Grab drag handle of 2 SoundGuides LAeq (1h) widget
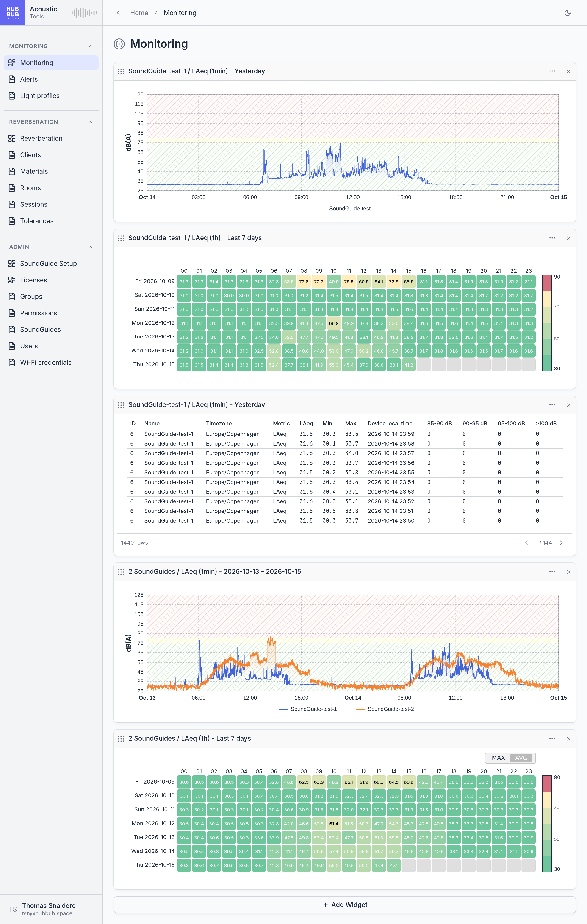 pyautogui.click(x=121, y=739)
